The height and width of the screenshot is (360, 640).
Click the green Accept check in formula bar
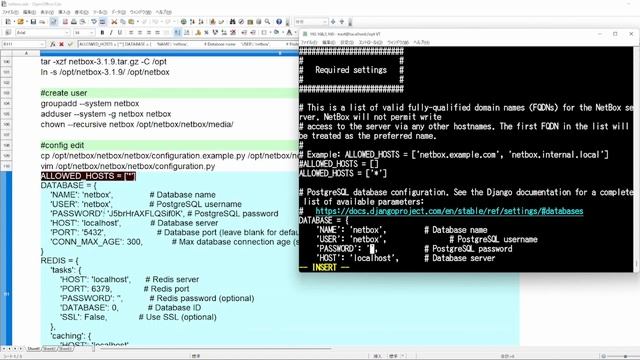pos(70,44)
